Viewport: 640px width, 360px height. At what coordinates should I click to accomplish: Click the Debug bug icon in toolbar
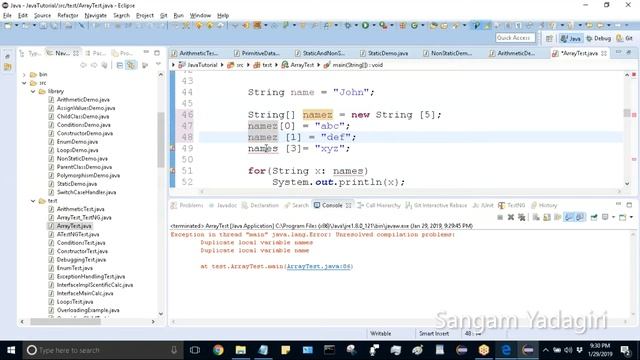[348, 25]
